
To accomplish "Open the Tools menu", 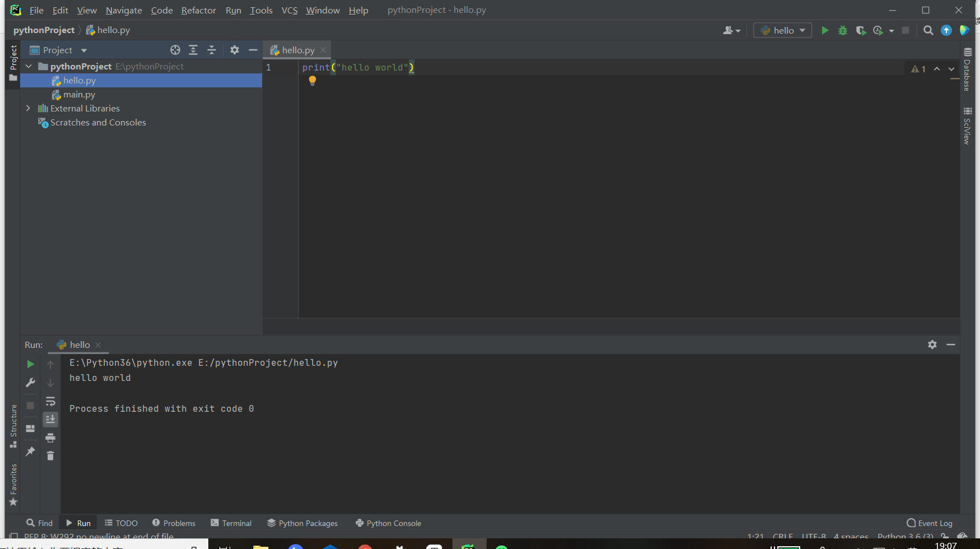I will [261, 10].
